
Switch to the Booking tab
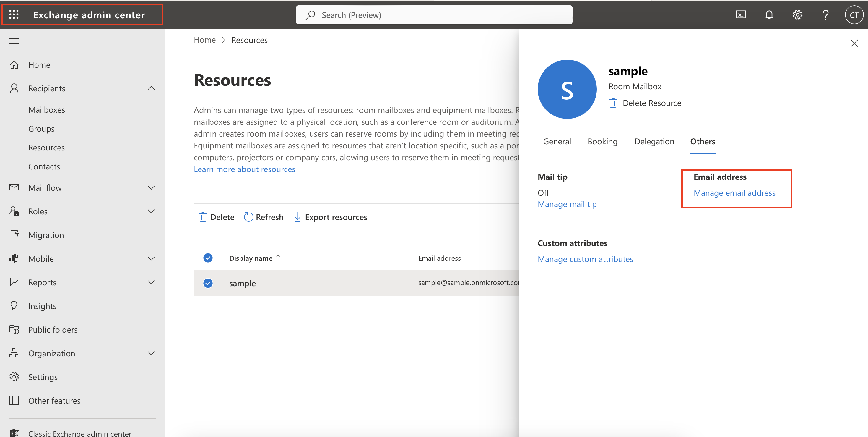pos(602,141)
